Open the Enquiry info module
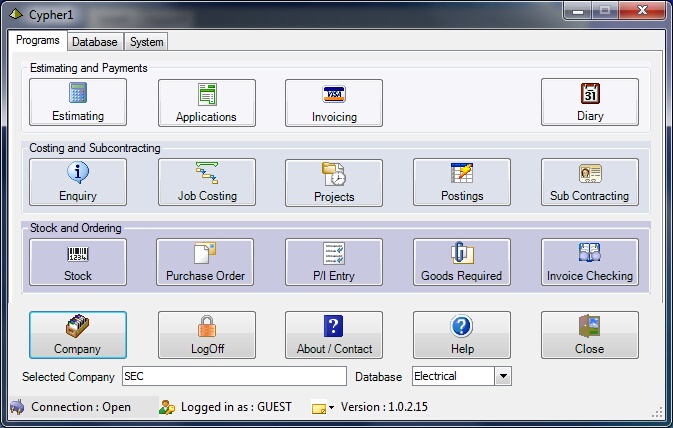 coord(78,182)
